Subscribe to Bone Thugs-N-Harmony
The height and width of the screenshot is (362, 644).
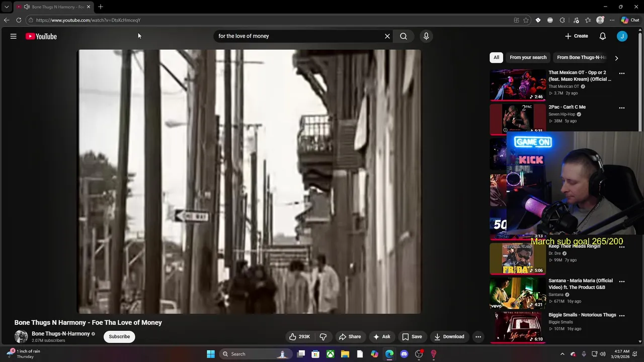tap(119, 337)
